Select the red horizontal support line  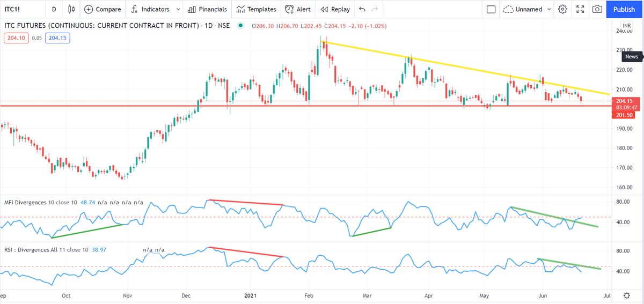(305, 106)
